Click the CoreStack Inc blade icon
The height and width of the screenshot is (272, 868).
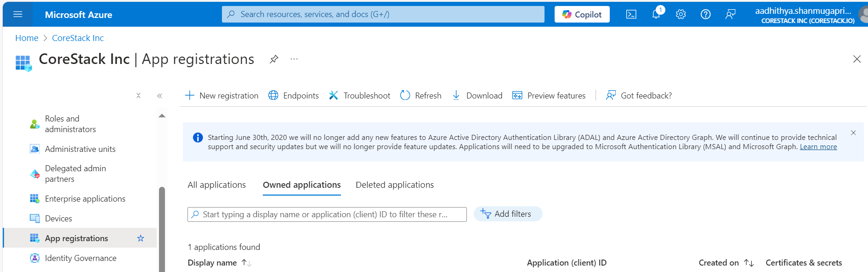pyautogui.click(x=23, y=63)
